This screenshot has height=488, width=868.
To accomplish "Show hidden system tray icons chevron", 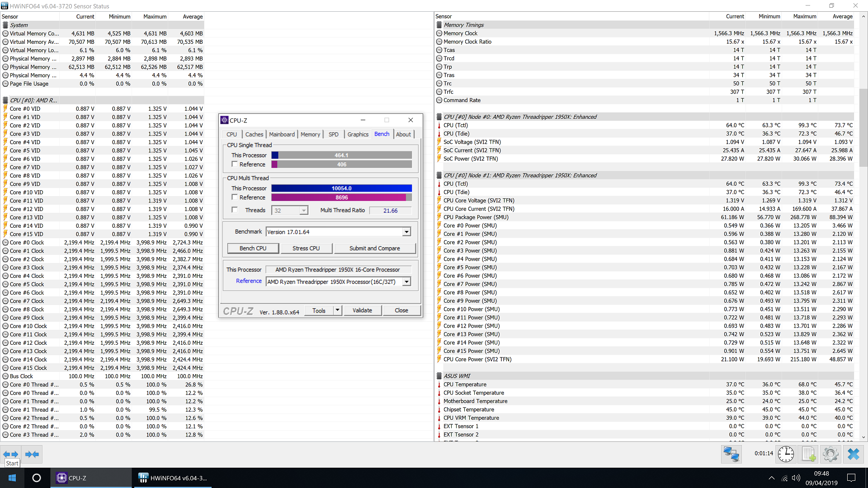I will [x=771, y=478].
